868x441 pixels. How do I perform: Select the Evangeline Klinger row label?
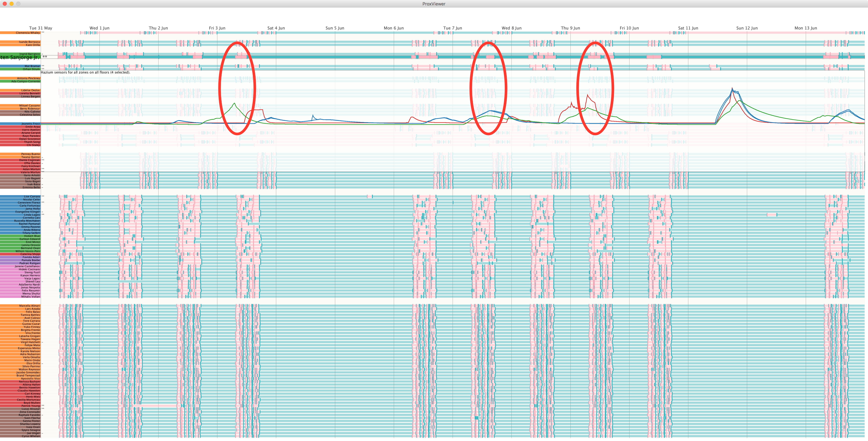click(x=20, y=212)
